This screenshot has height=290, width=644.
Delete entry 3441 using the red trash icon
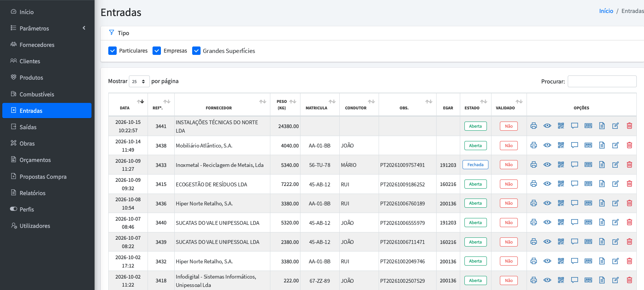630,126
